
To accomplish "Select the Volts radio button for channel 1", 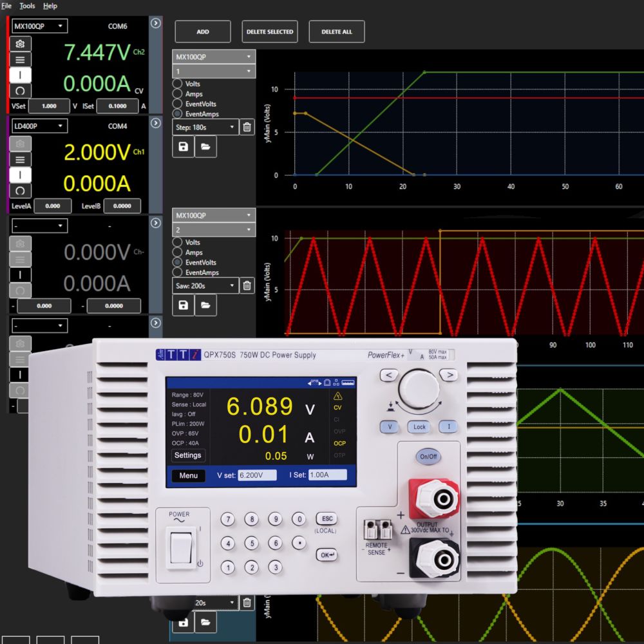I will coord(177,84).
